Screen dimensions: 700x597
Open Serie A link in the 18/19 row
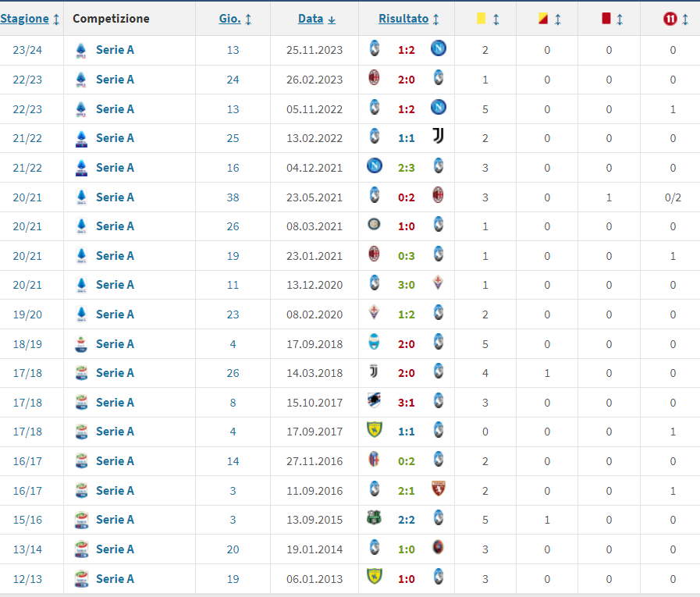tap(115, 344)
